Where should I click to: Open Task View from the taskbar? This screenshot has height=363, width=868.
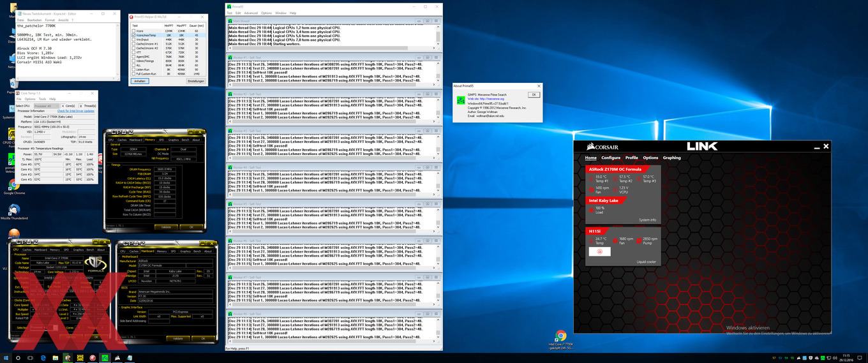point(31,358)
